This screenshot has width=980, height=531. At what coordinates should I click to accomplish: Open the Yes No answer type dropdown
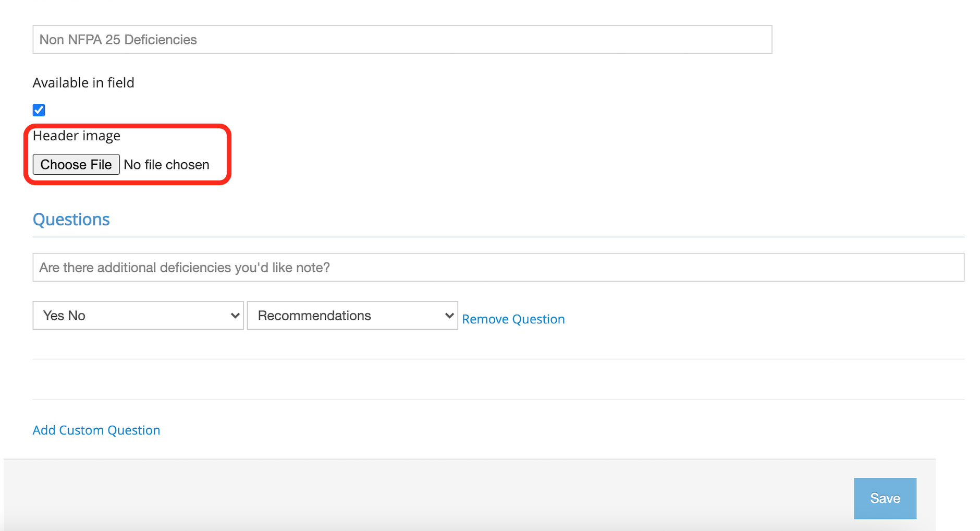[x=138, y=316]
